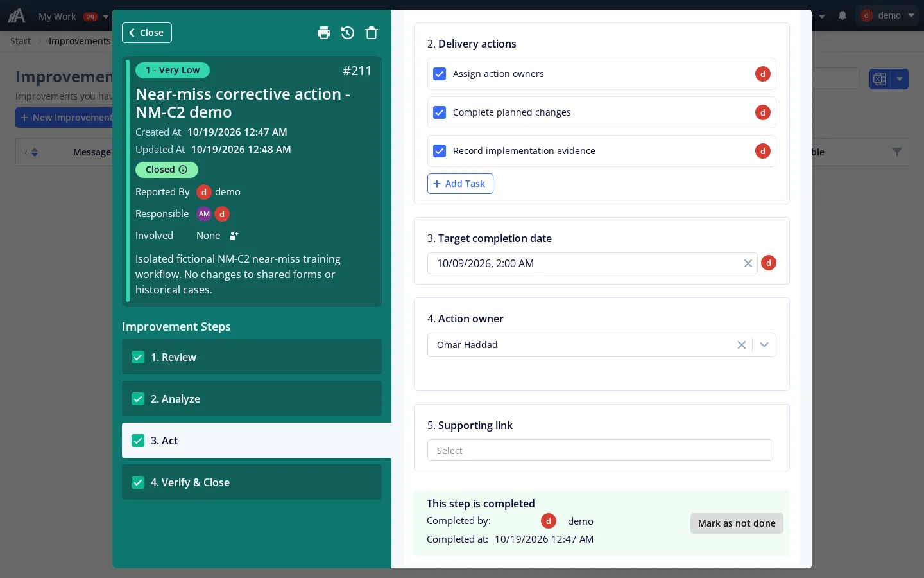Delete improvement with the trash icon
This screenshot has height=578, width=924.
click(x=372, y=33)
